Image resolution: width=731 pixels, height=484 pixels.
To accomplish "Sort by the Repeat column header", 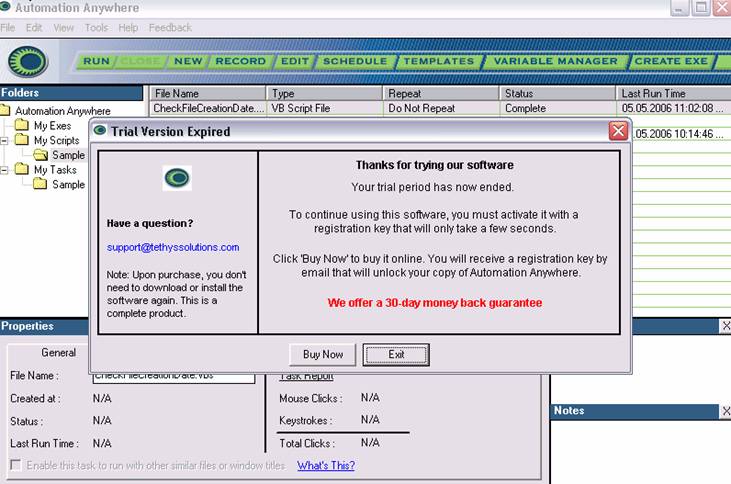I will coord(441,93).
